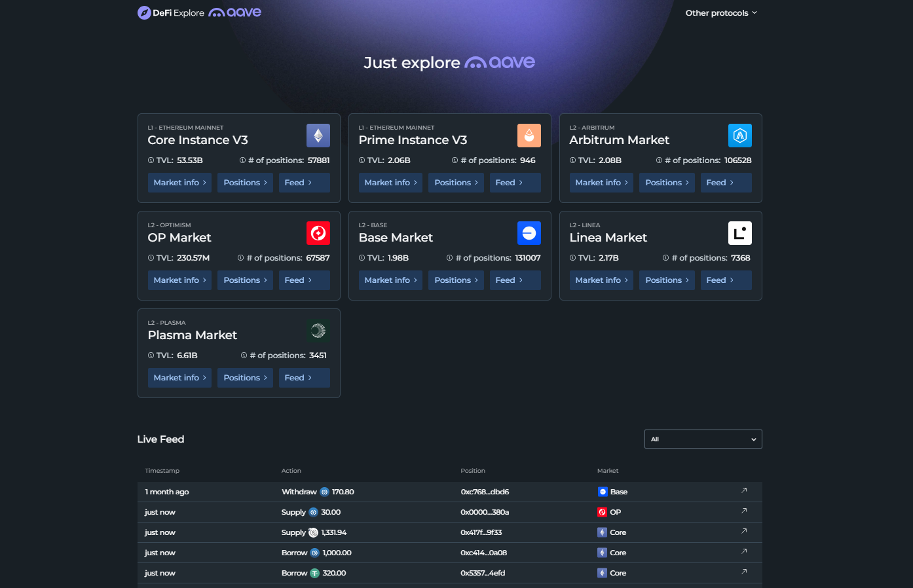Screen dimensions: 913x588
Task: Click the TVL info icon on Core Instance V3
Action: (151, 160)
